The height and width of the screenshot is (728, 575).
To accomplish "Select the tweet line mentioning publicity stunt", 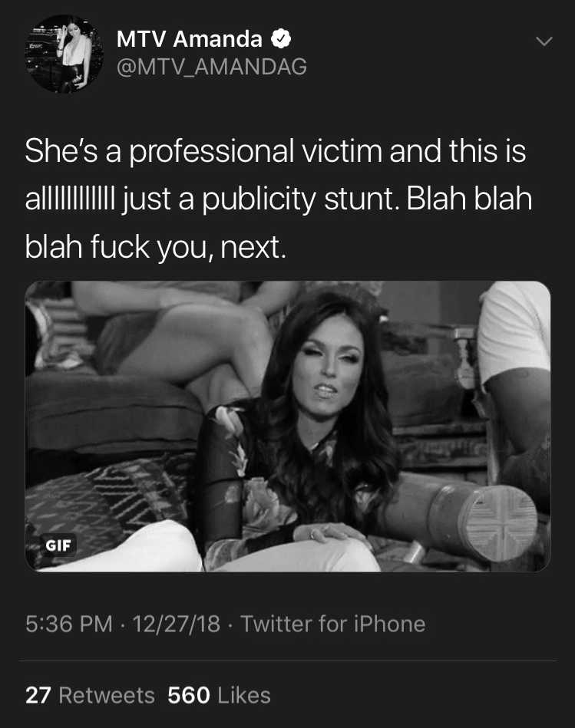I will [278, 199].
